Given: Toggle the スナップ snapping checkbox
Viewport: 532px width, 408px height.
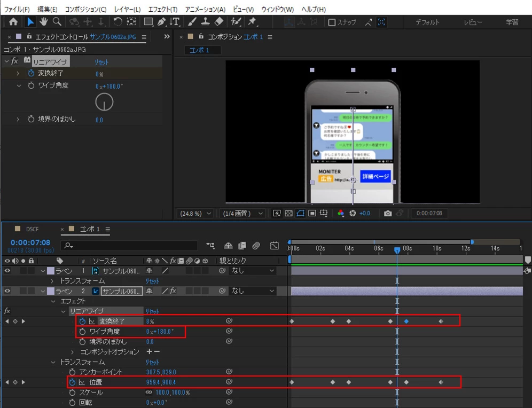Looking at the screenshot, I should pyautogui.click(x=332, y=22).
